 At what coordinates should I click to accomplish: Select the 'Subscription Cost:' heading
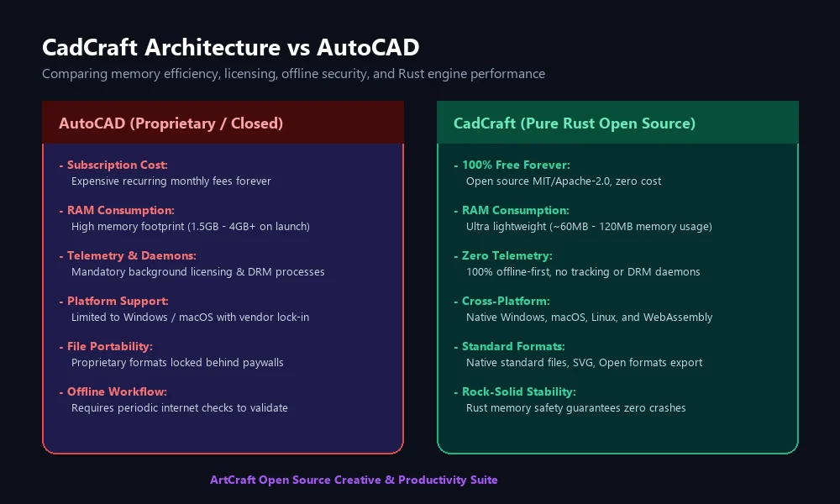(x=118, y=165)
